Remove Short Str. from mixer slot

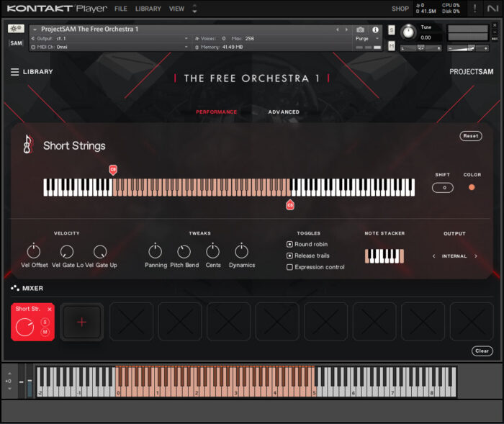coord(50,310)
